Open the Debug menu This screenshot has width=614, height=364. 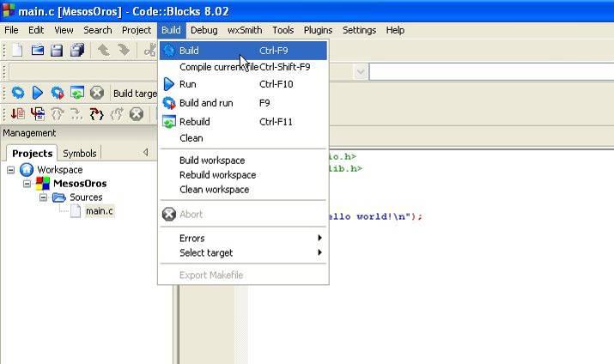(x=204, y=30)
